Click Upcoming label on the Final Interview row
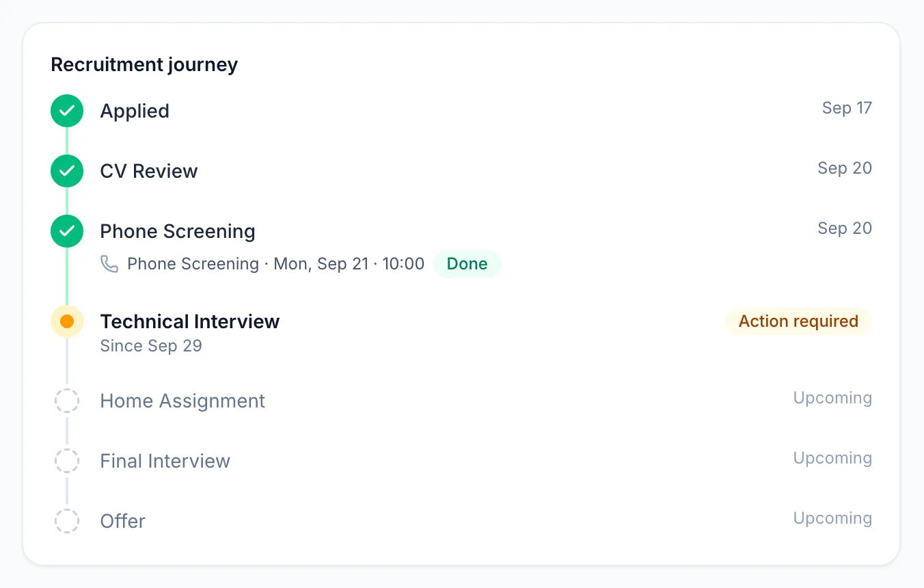The width and height of the screenshot is (924, 588). pos(832,458)
